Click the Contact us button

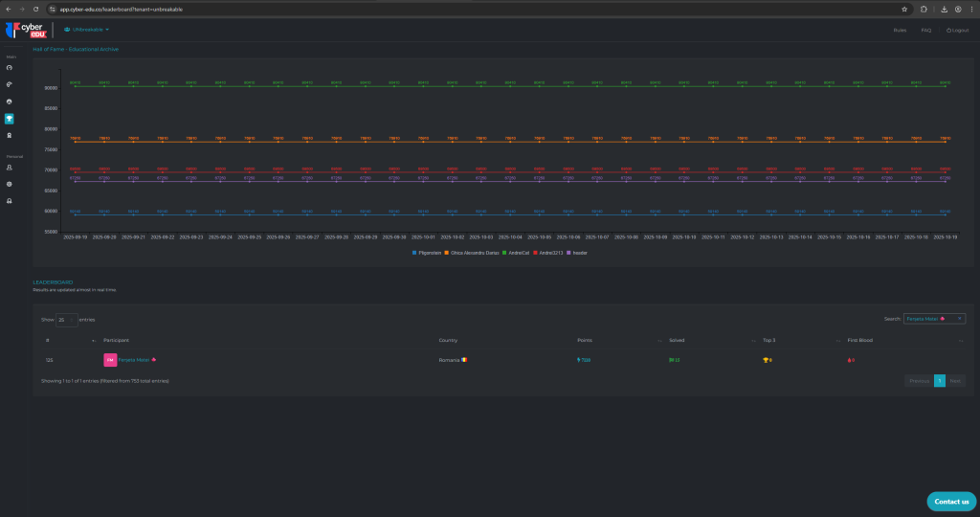(x=951, y=501)
